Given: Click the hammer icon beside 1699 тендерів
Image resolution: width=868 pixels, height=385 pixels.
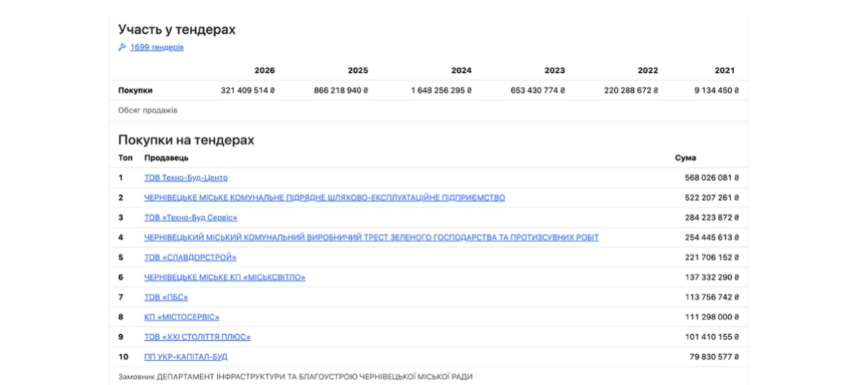Looking at the screenshot, I should (122, 48).
